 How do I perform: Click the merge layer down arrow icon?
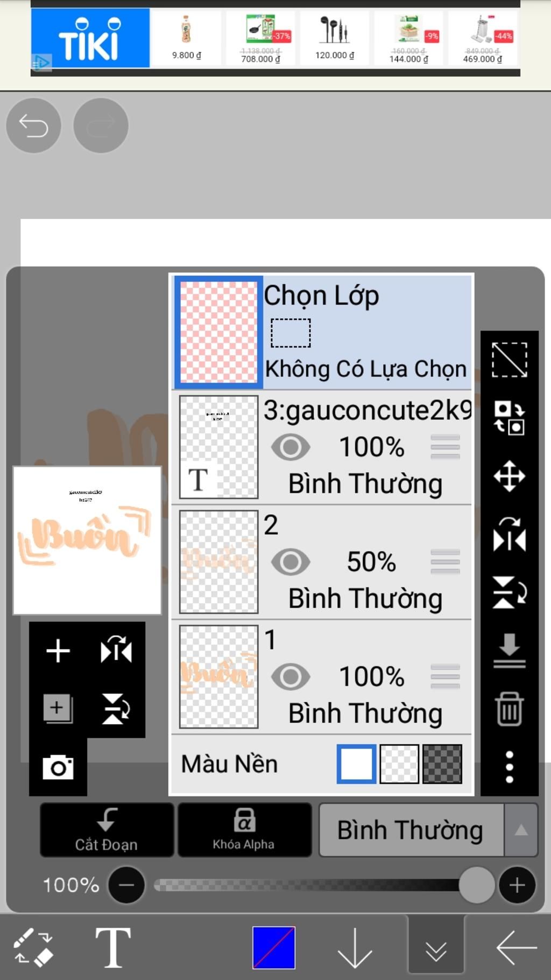pos(509,650)
